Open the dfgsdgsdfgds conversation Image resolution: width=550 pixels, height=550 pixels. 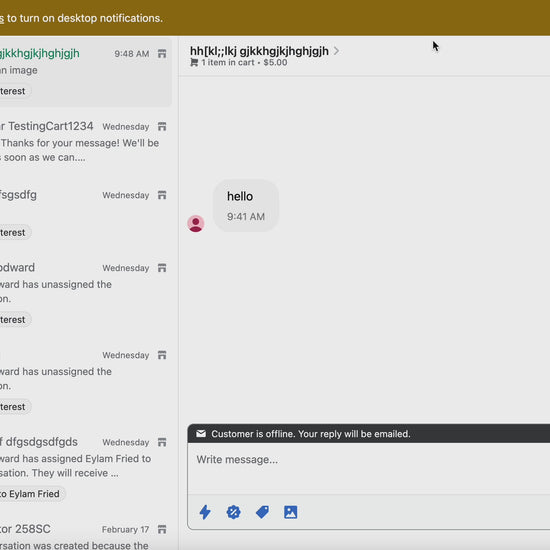(84, 468)
